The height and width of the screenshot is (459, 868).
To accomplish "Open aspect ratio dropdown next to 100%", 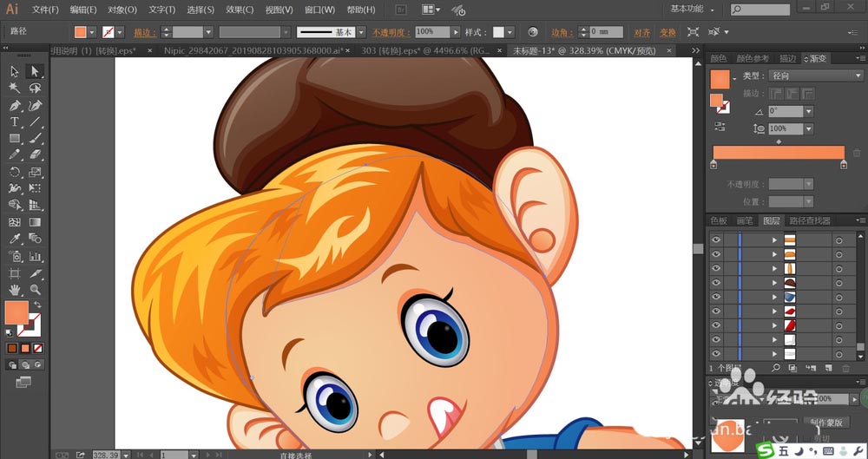I will pyautogui.click(x=809, y=128).
